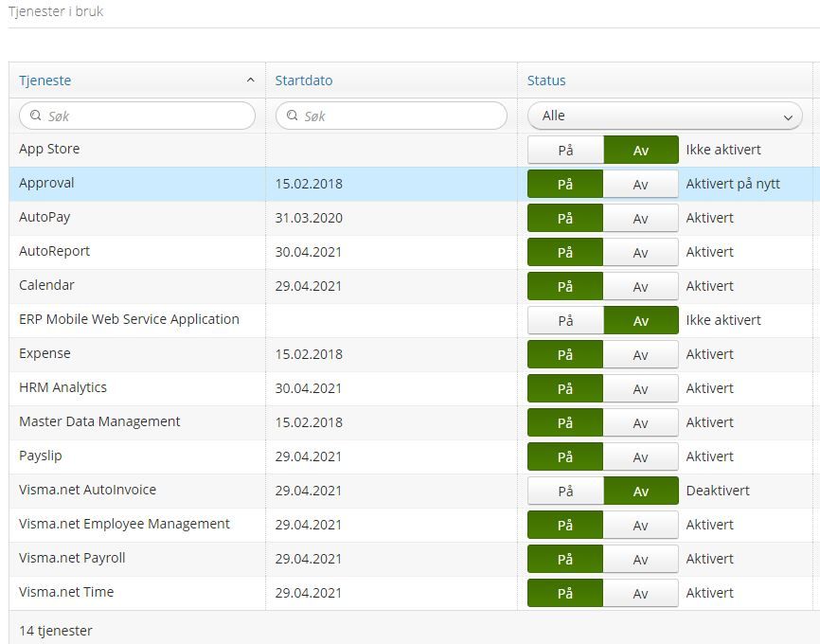Turn on App Store with På
820x644 pixels.
[565, 151]
